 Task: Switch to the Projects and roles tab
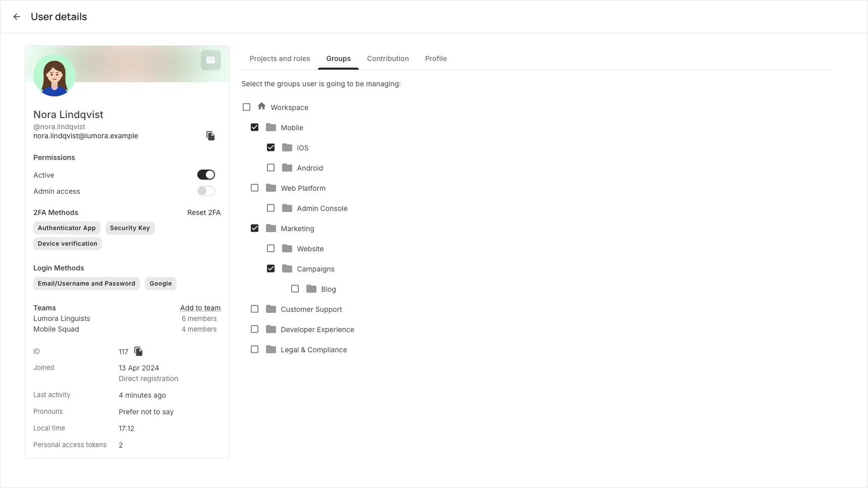point(280,59)
